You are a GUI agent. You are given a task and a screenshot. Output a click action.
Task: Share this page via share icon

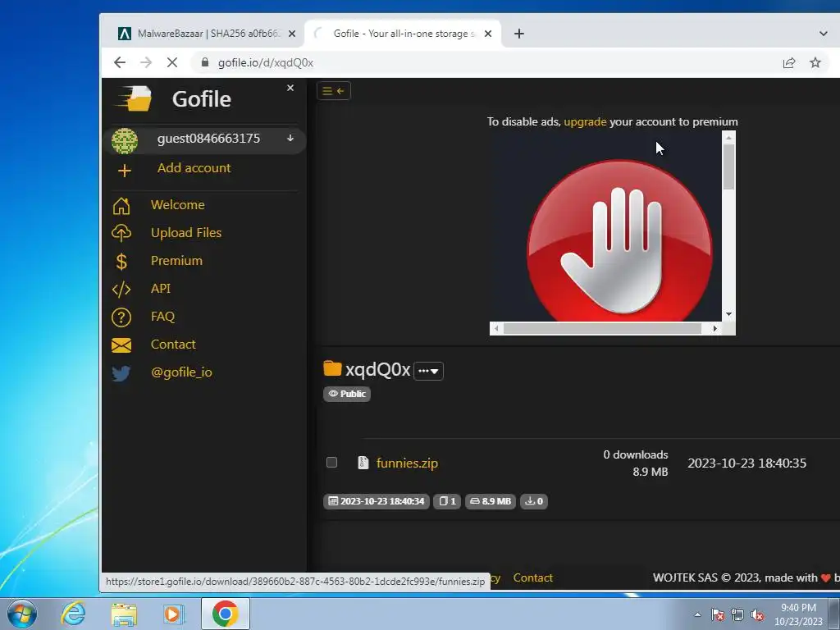pos(788,63)
